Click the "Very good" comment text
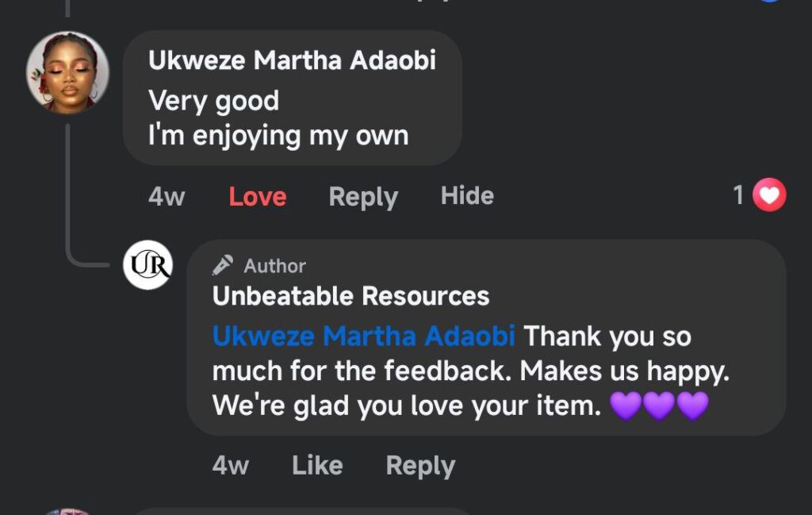This screenshot has width=812, height=515. click(214, 101)
